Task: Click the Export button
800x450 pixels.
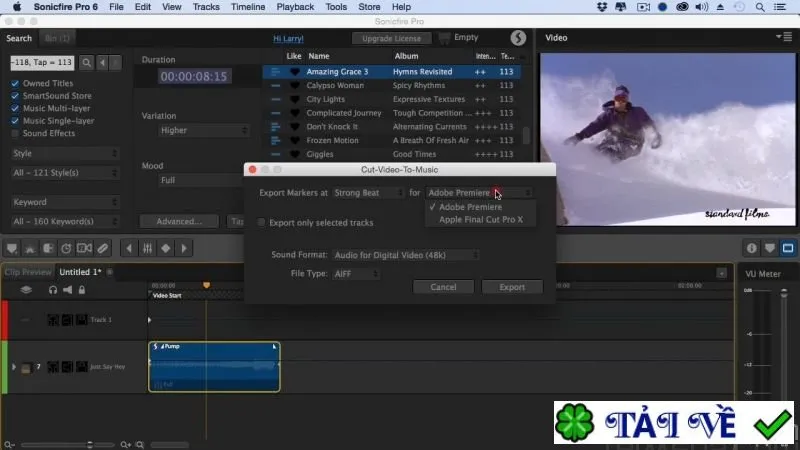Action: tap(512, 287)
